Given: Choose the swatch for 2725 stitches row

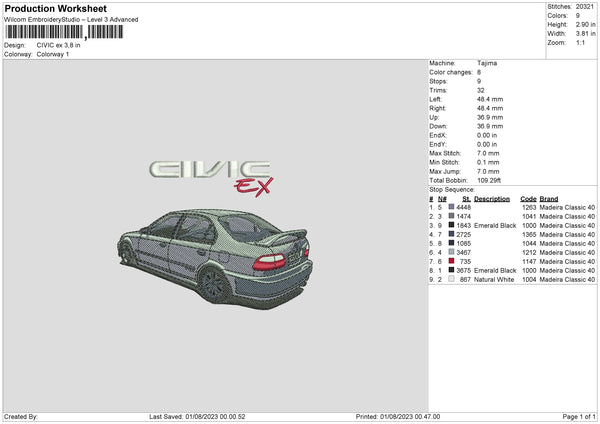Looking at the screenshot, I should coord(451,234).
